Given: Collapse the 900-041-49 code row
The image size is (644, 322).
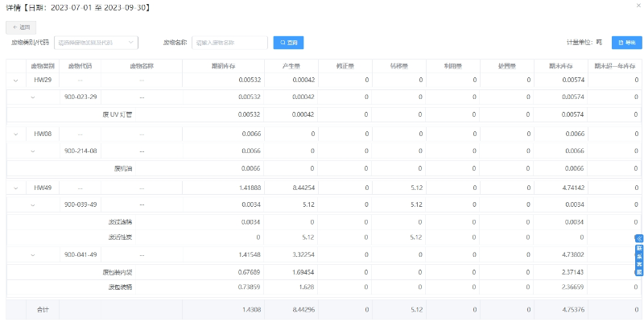Looking at the screenshot, I should point(32,255).
